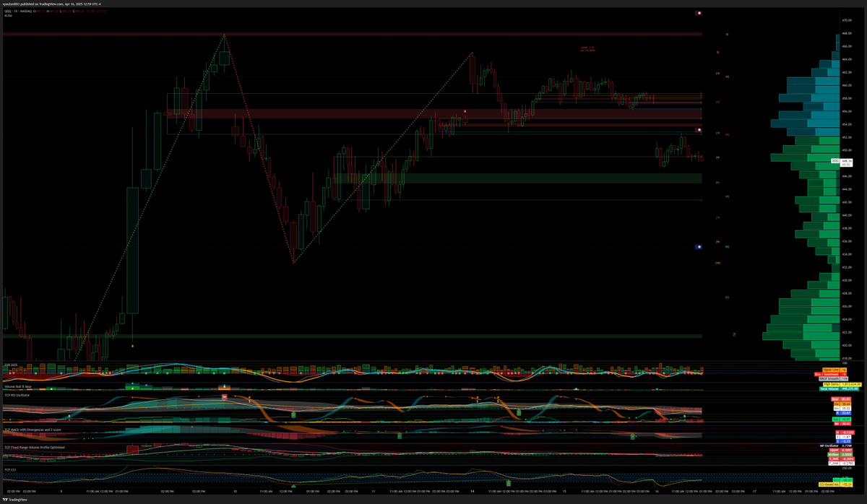Click the 'TCP CCI' indicator title

tap(10, 470)
